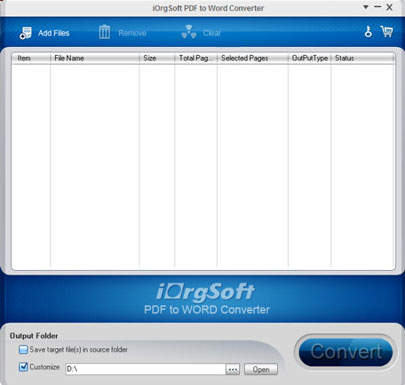Click the output path field showing D:\
Image resolution: width=405 pixels, height=385 pixels.
click(145, 369)
